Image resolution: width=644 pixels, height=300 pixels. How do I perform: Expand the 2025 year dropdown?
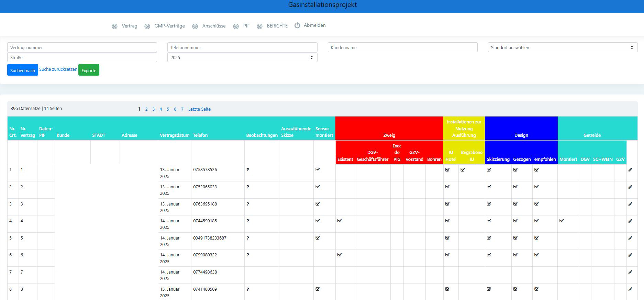pyautogui.click(x=242, y=57)
